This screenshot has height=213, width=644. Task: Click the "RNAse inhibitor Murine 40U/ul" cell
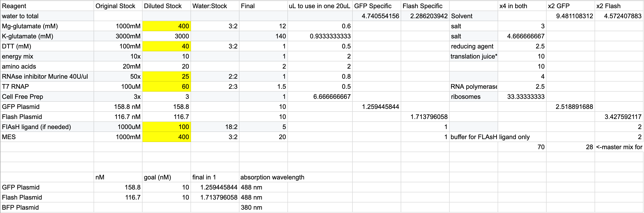(x=47, y=76)
